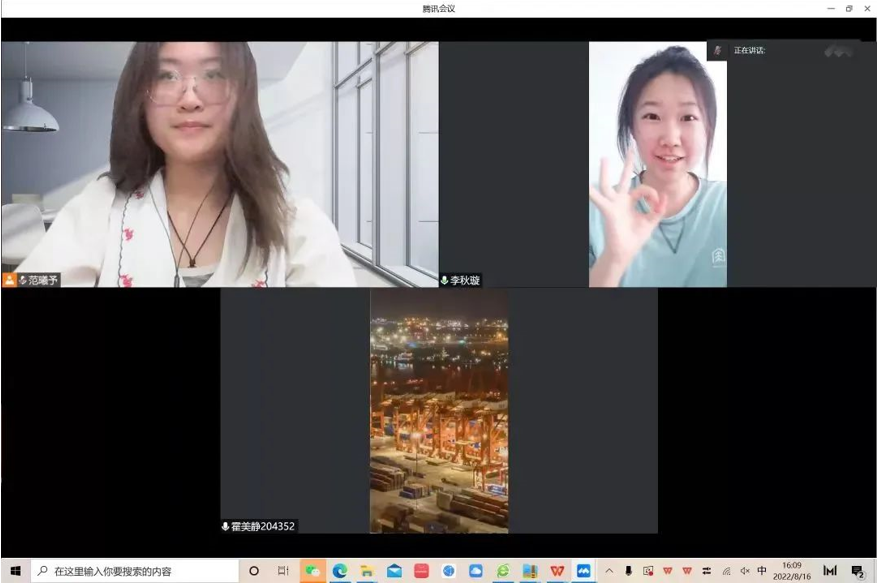Viewport: 879px width, 586px height.
Task: Open the clock showing 16:09
Action: (x=792, y=571)
